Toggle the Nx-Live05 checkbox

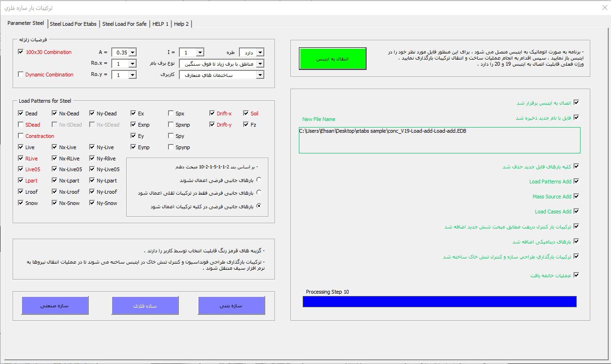click(54, 169)
